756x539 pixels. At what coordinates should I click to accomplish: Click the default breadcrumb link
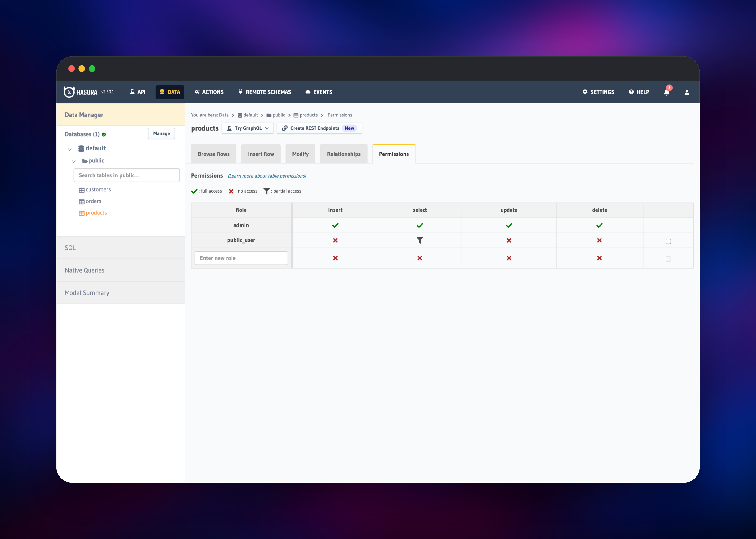251,115
